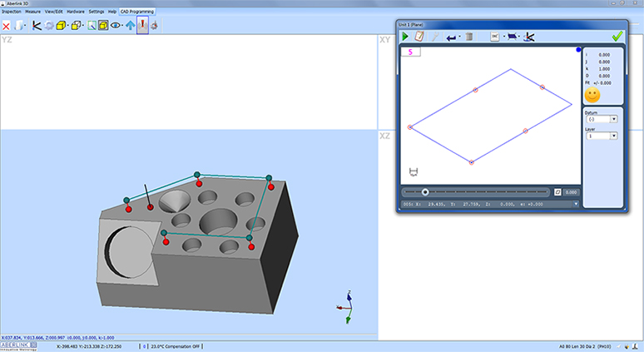Image resolution: width=644 pixels, height=352 pixels.
Task: Click the yellow wireframe cube icon
Action: click(76, 26)
